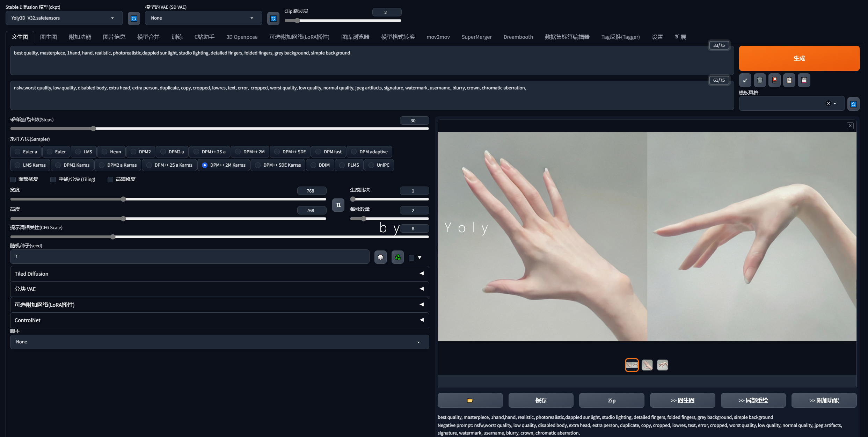Image resolution: width=868 pixels, height=437 pixels.
Task: Open the output folder with folder icon
Action: pyautogui.click(x=470, y=400)
